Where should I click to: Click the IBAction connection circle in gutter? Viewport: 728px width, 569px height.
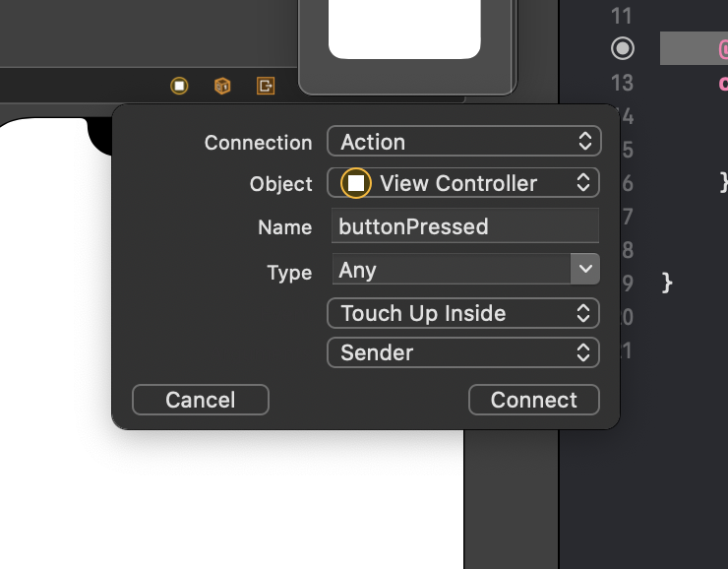click(622, 47)
